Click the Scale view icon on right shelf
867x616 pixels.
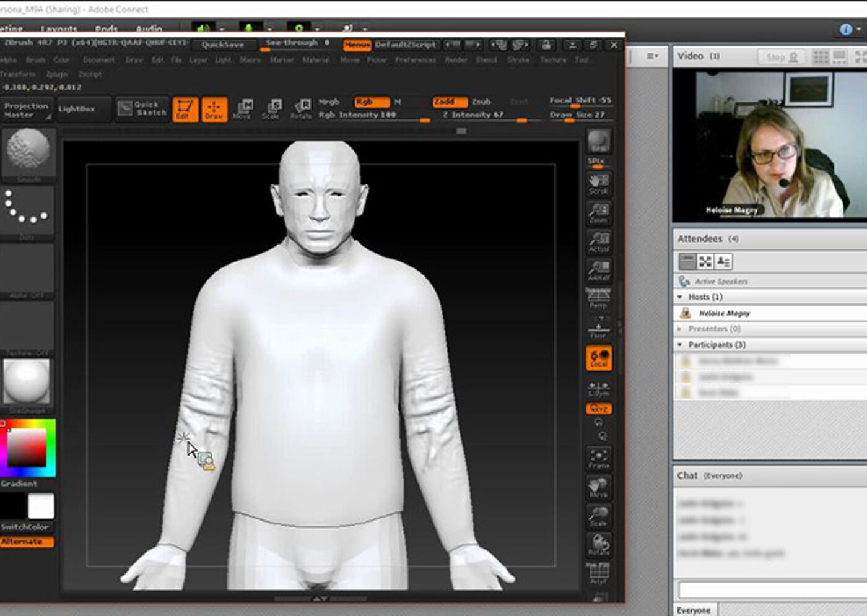[x=598, y=516]
